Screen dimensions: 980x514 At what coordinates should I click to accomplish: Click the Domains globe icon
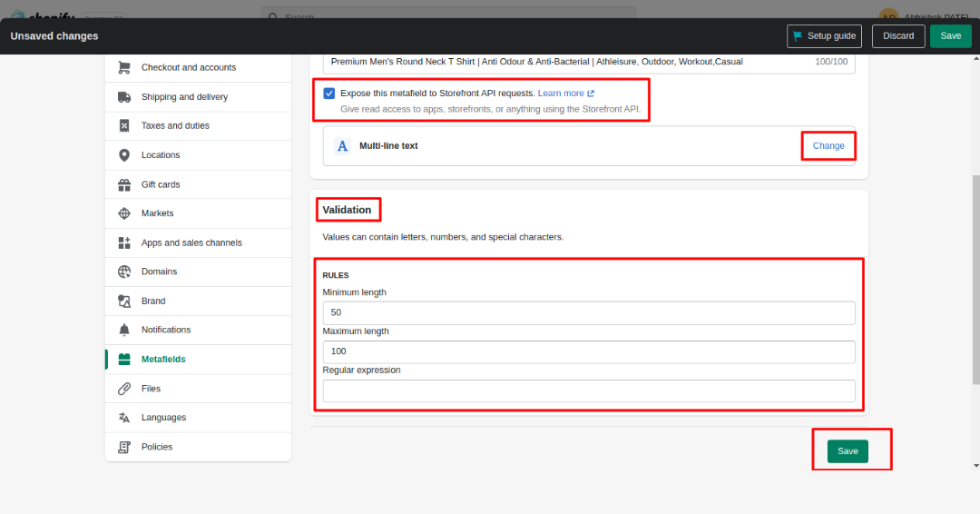point(124,272)
